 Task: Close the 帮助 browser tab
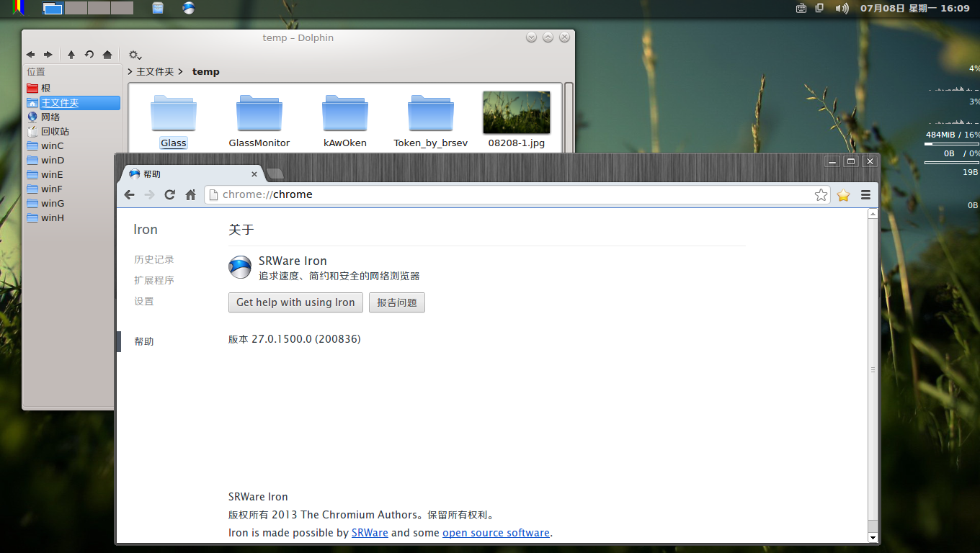pos(254,174)
